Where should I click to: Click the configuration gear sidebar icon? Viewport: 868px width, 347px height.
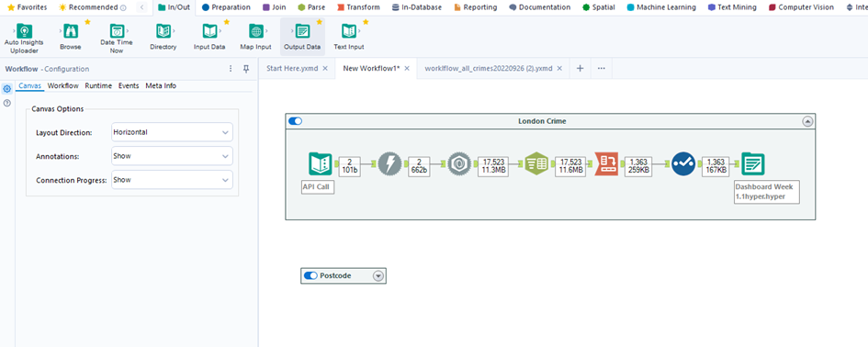coord(7,88)
